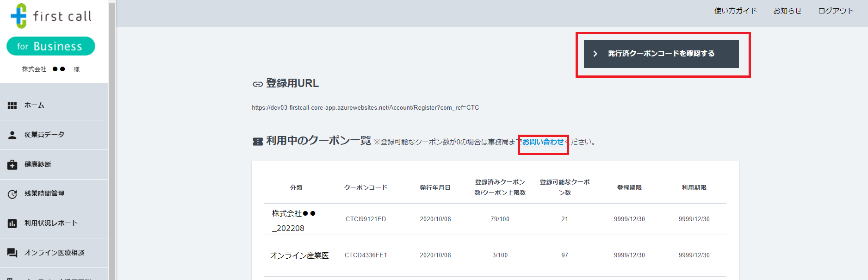
Task: Click the 従業員データ person icon
Action: point(12,135)
